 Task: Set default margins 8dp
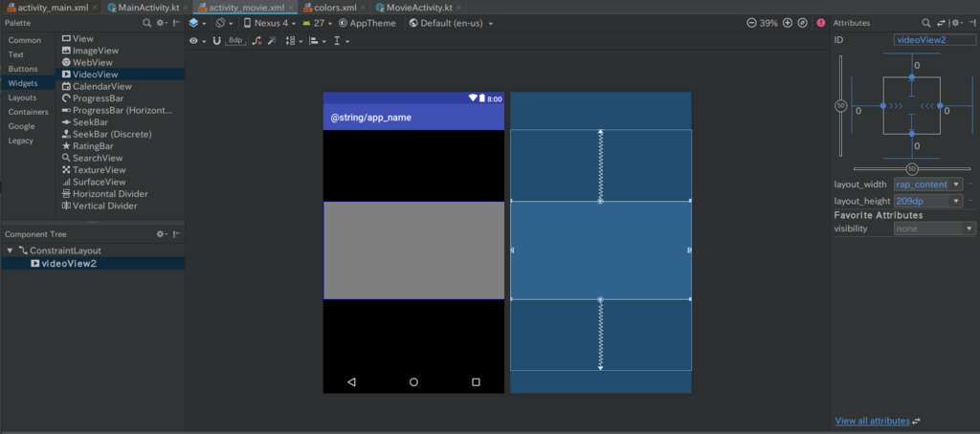pyautogui.click(x=235, y=40)
